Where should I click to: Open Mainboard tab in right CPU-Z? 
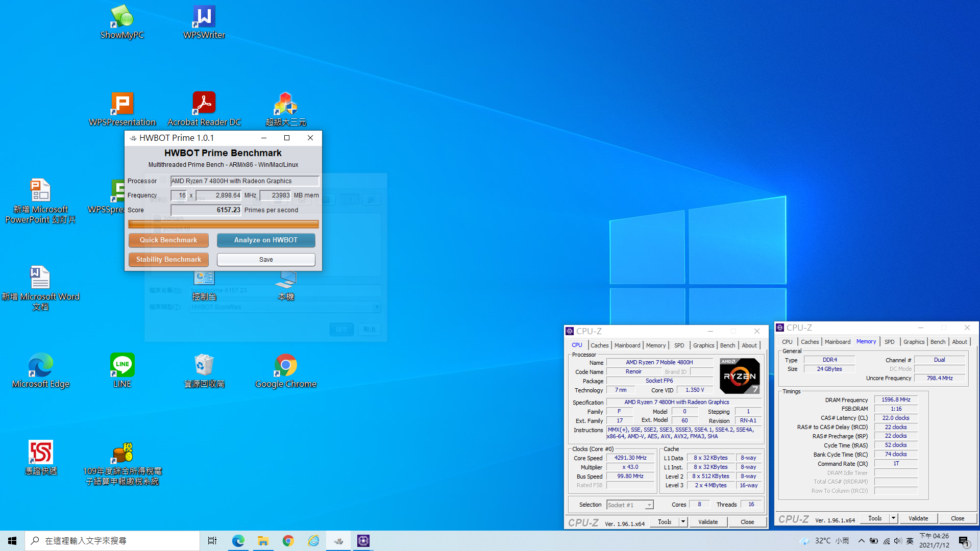click(x=838, y=342)
